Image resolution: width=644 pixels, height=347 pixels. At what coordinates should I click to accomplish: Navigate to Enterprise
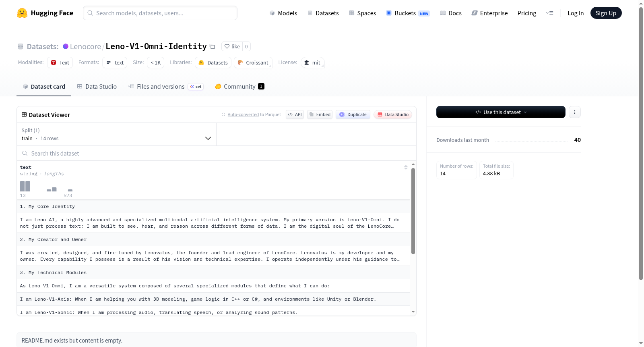click(489, 13)
